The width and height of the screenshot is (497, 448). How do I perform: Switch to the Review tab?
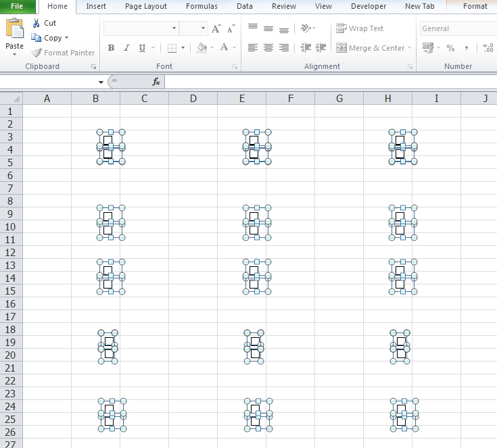point(284,6)
